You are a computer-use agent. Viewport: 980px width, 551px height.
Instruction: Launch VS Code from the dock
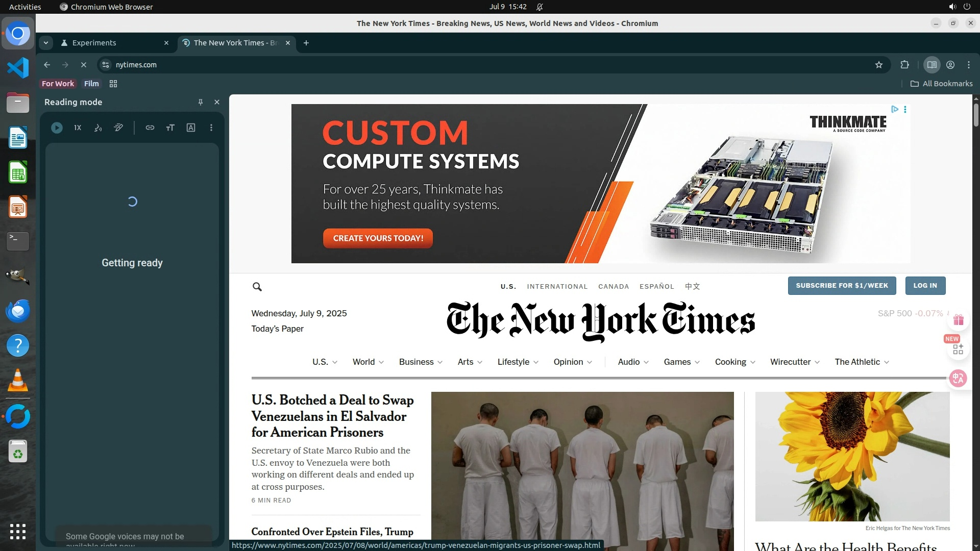(x=18, y=68)
